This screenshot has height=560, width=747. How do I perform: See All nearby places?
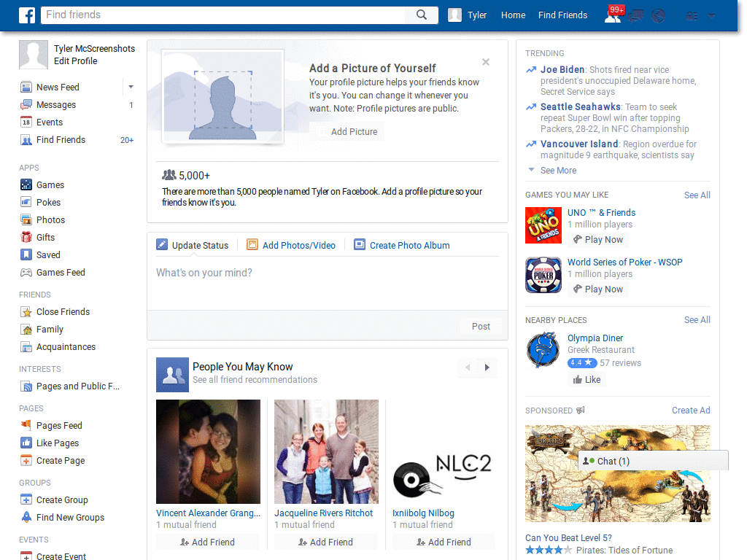point(697,320)
